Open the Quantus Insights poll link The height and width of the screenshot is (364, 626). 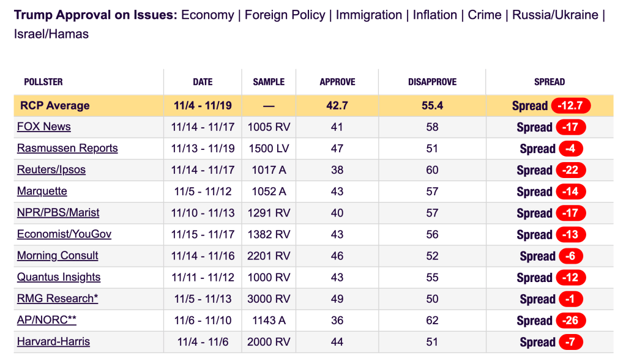(x=59, y=277)
